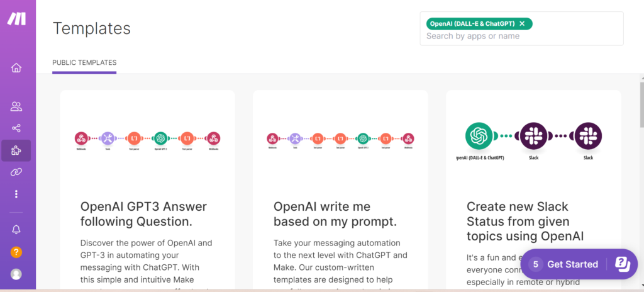The height and width of the screenshot is (292, 644).
Task: Open Scenarios via the share-nodes sidebar icon
Action: coord(16,128)
